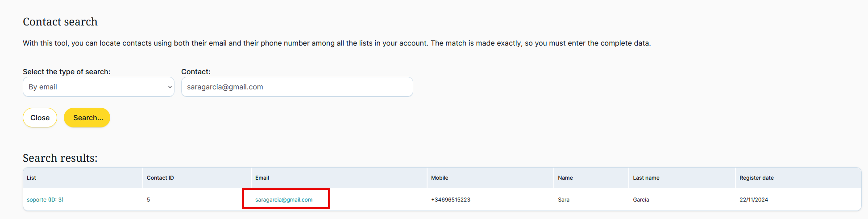Click the yellow Search... button
The image size is (868, 219).
click(x=87, y=118)
